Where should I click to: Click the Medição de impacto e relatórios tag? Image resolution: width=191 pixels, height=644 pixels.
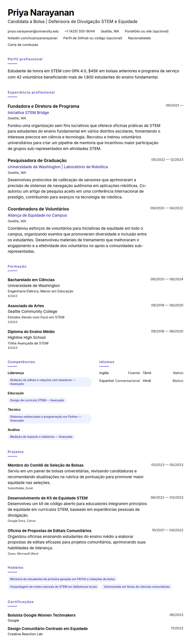coord(41,437)
